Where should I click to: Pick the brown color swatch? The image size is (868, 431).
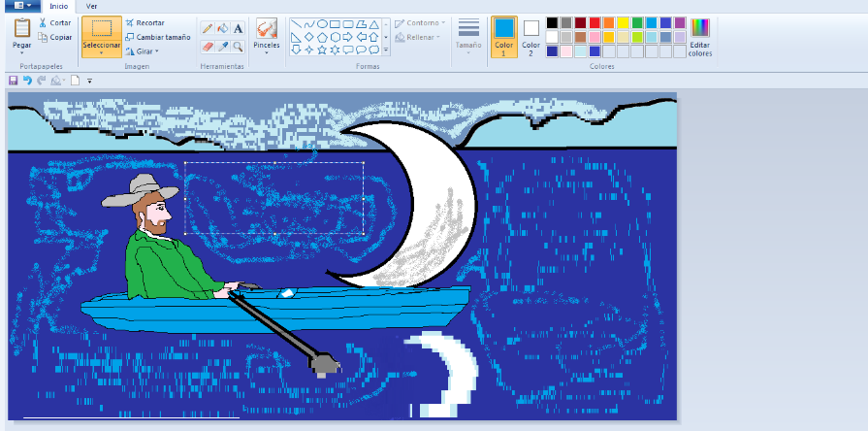(x=580, y=37)
